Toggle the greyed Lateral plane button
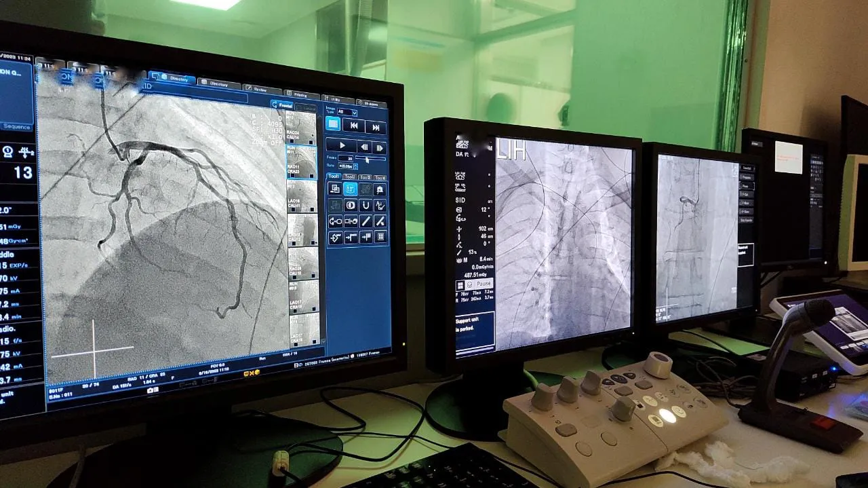The height and width of the screenshot is (488, 868). tap(305, 107)
